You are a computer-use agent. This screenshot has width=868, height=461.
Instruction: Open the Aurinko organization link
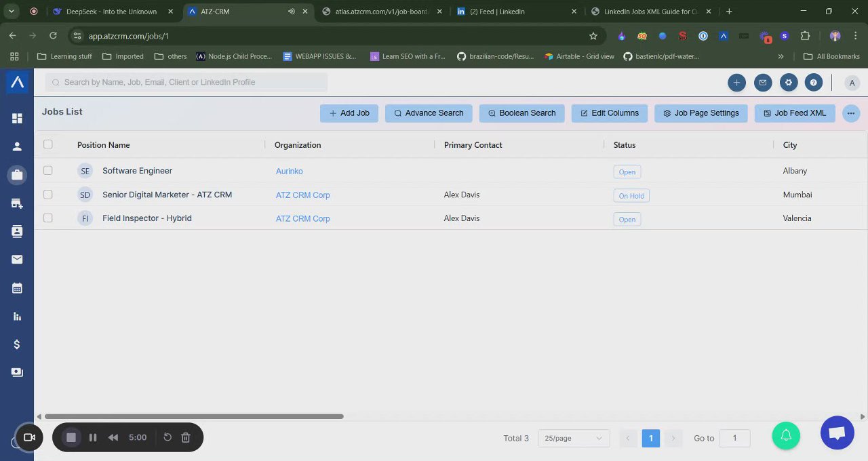290,172
